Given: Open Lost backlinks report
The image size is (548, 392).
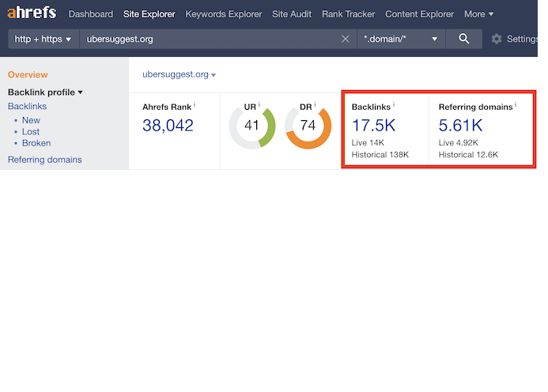Looking at the screenshot, I should click(x=31, y=132).
